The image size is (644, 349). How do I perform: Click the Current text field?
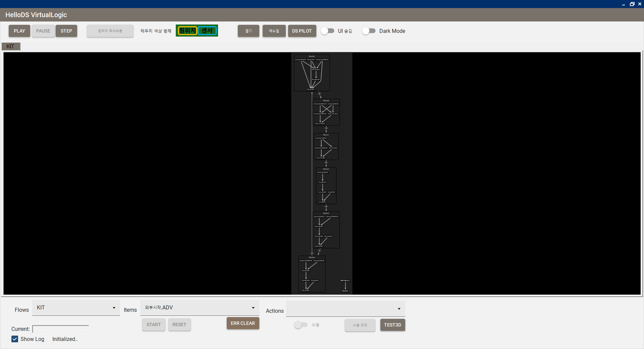(61, 329)
